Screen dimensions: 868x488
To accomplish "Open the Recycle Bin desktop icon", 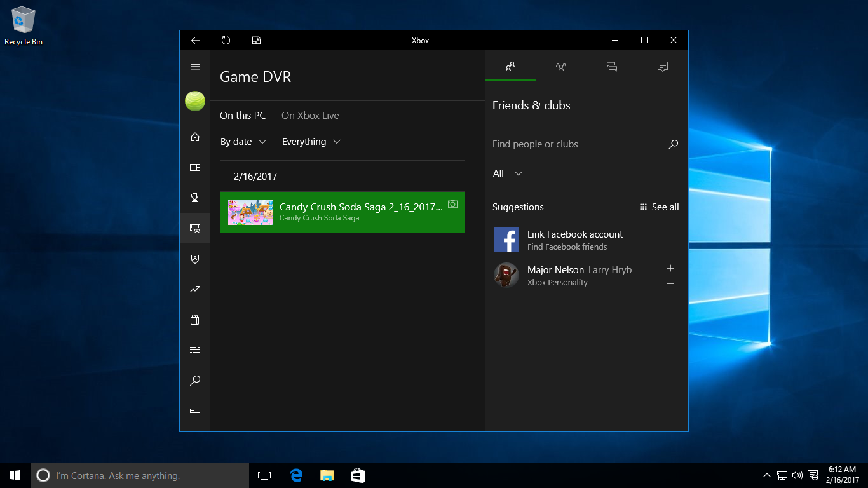I will pos(24,27).
